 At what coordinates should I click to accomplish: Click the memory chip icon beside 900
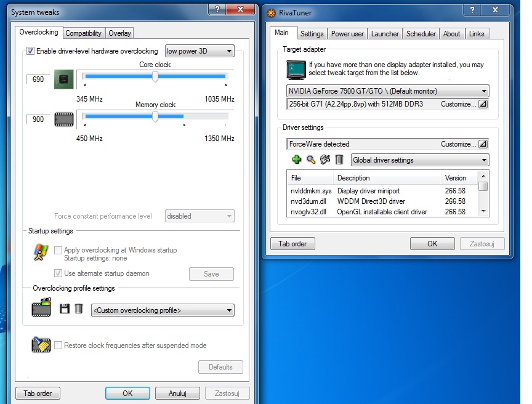64,119
